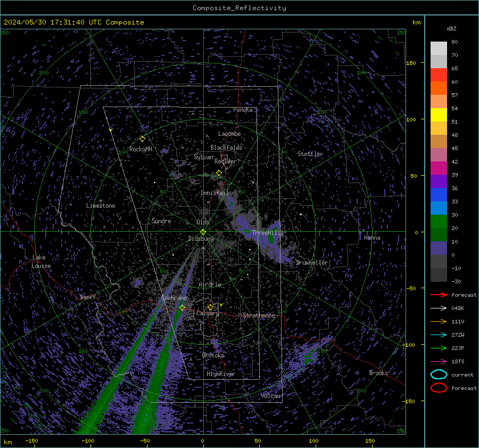
Task: Select the purple 36-39 dBZ swatch
Action: coord(439,182)
